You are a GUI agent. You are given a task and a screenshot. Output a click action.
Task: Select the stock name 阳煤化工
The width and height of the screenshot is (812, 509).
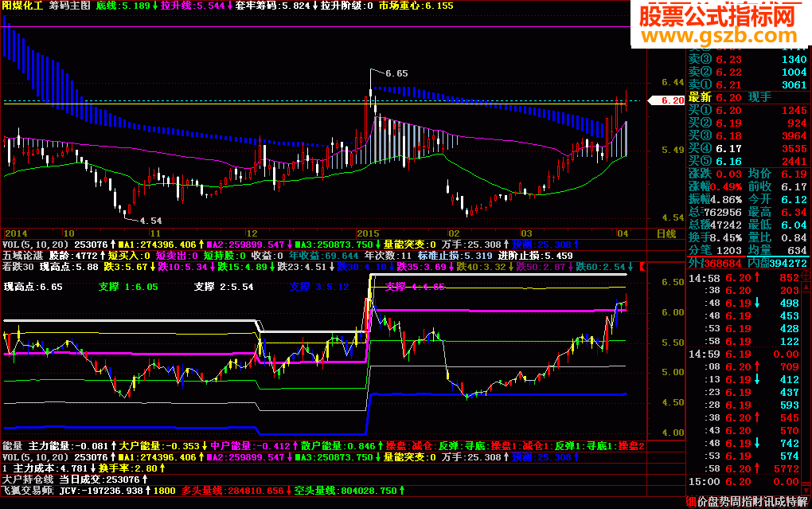coord(23,6)
